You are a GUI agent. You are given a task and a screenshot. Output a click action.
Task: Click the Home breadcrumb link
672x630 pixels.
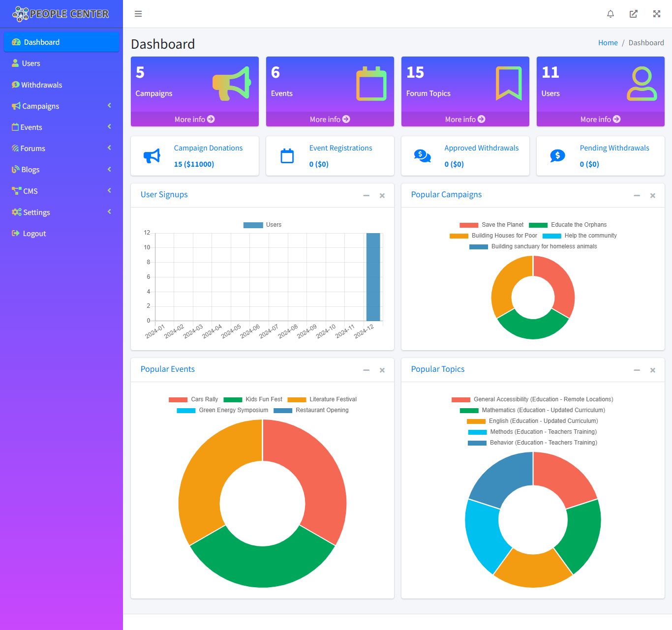[x=608, y=43]
